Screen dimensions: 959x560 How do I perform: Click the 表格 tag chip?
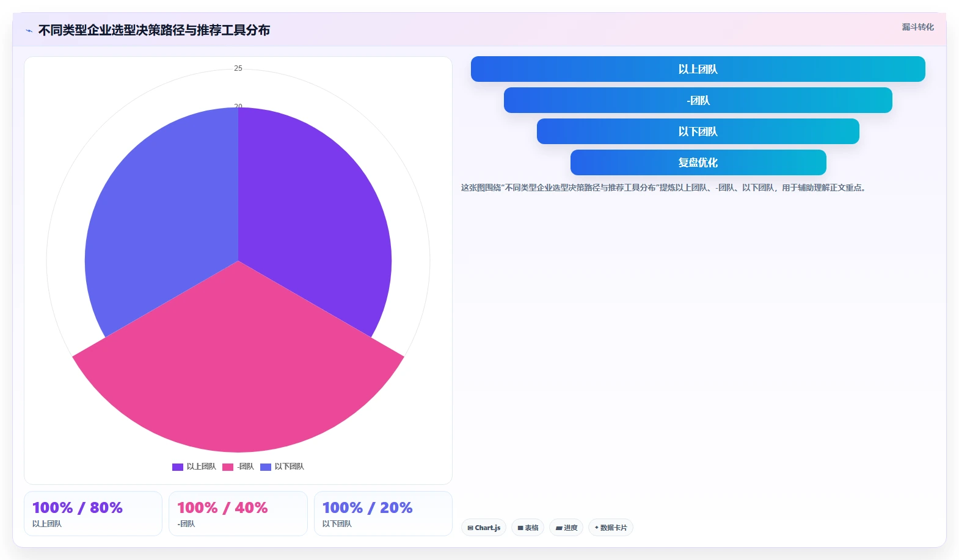[x=528, y=528]
